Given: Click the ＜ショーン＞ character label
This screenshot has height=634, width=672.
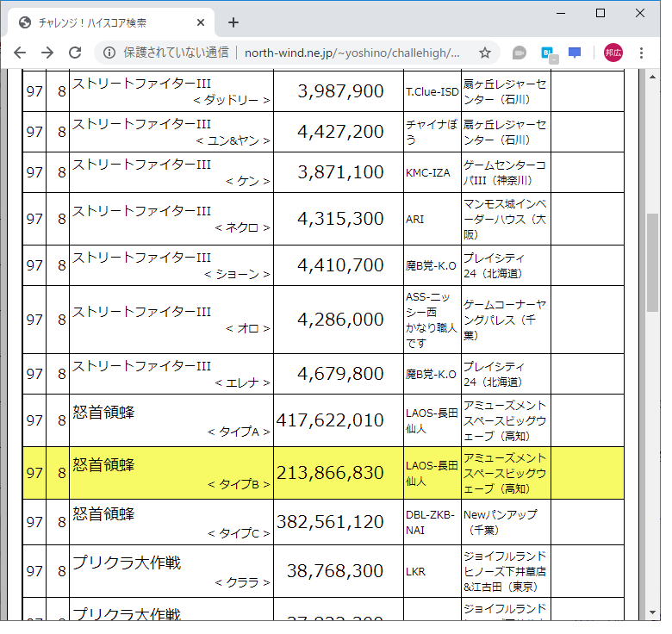Looking at the screenshot, I should 237,274.
